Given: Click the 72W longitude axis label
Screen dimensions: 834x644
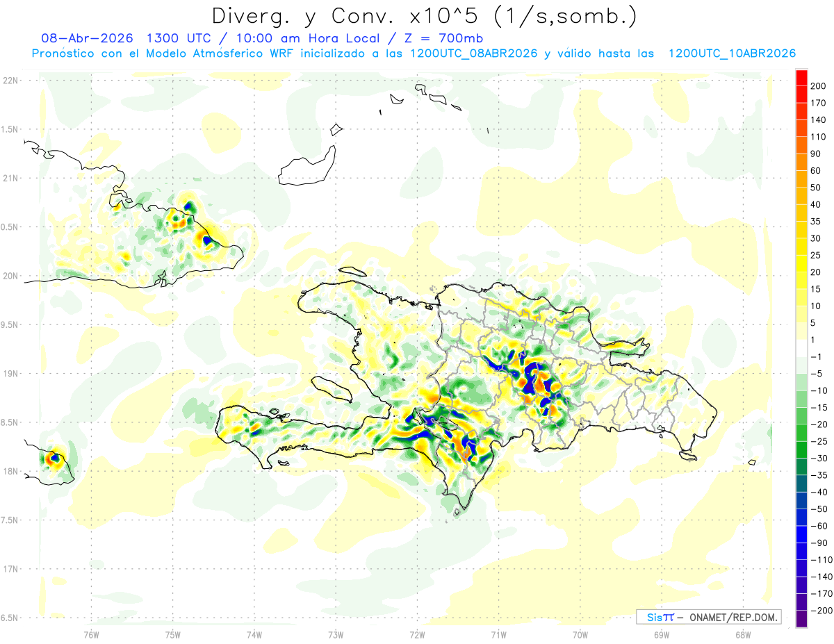Looking at the screenshot, I should 417,634.
